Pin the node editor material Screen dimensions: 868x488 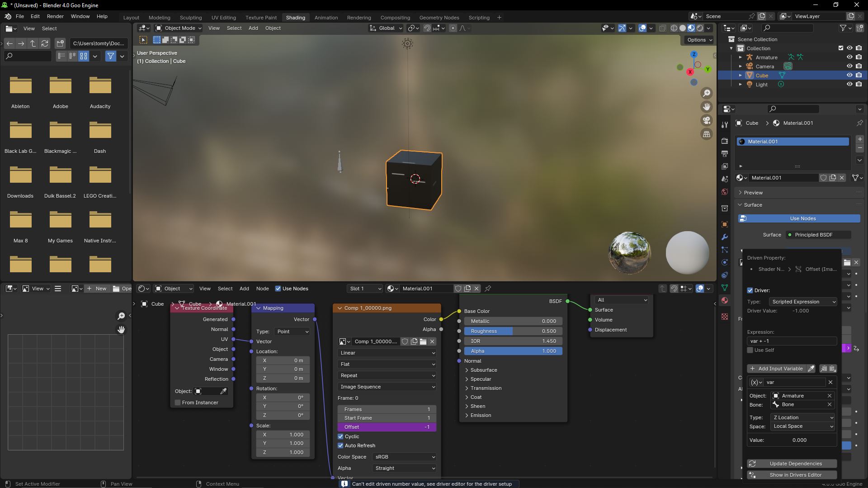pyautogui.click(x=488, y=289)
